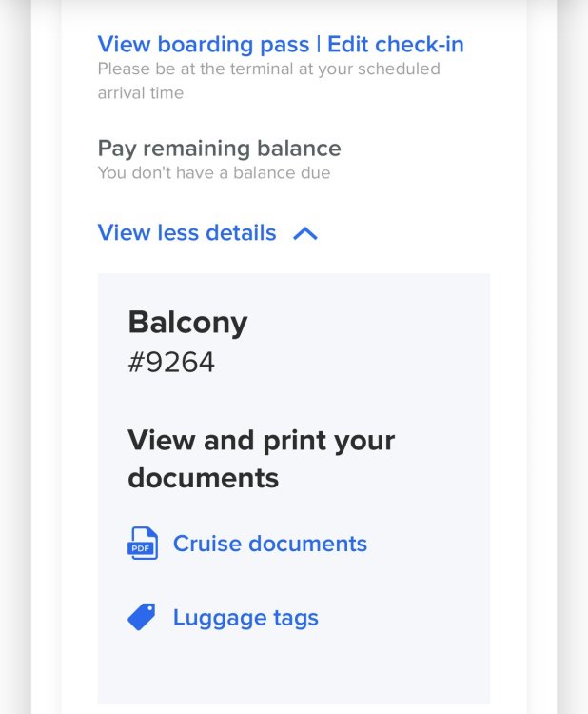Open the PDF cruise documents icon

tap(143, 544)
